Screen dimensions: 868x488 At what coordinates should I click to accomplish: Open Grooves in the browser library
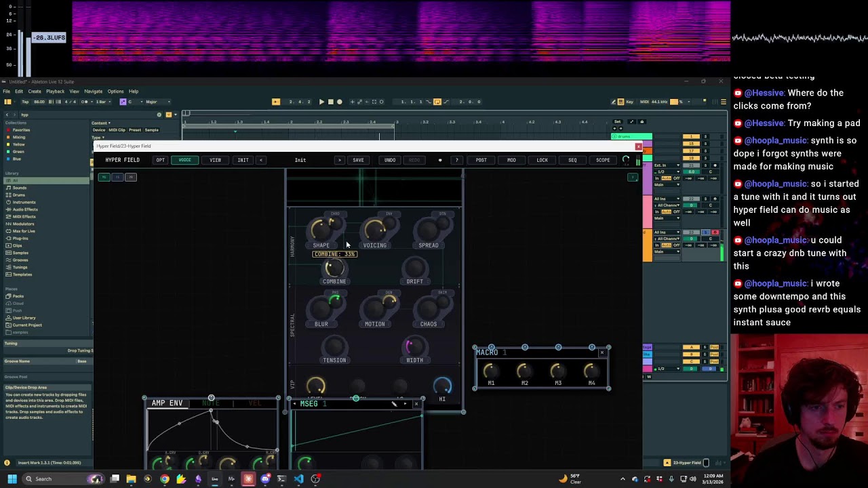20,260
